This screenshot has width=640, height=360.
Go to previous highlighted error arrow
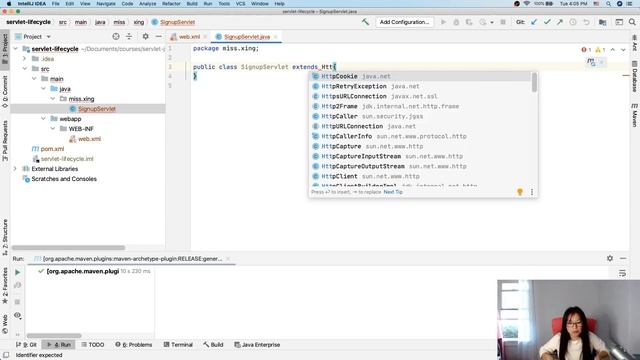click(x=613, y=50)
